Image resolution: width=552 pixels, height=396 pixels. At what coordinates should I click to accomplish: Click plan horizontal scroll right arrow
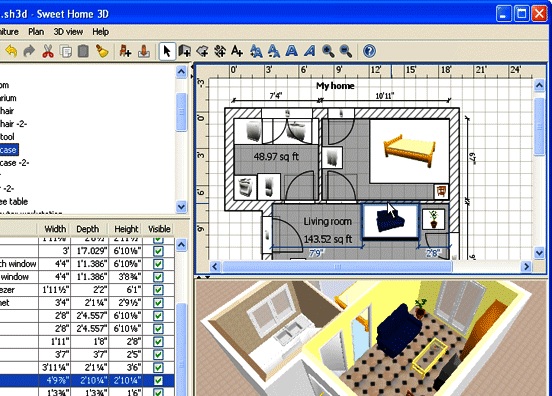[526, 266]
